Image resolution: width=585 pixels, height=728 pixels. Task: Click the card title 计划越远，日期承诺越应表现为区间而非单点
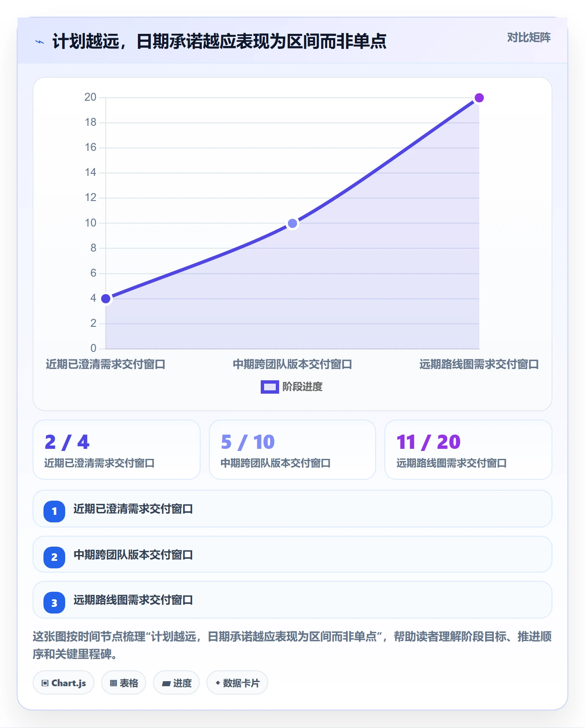[219, 41]
